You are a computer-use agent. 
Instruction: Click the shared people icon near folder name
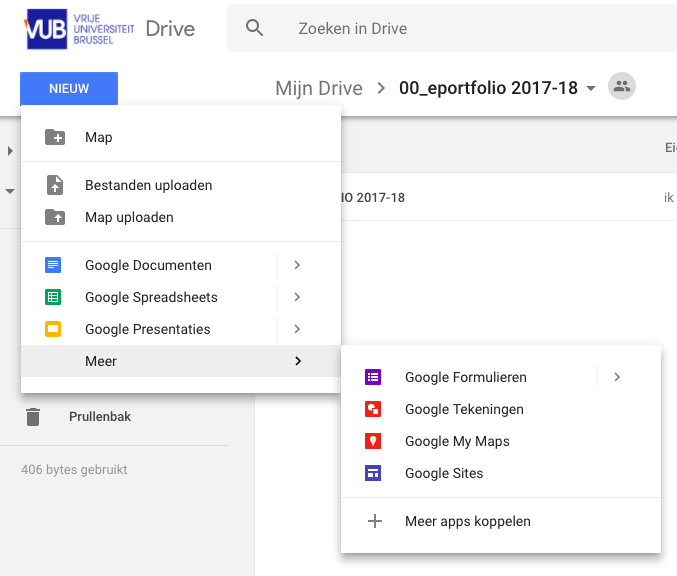point(622,86)
